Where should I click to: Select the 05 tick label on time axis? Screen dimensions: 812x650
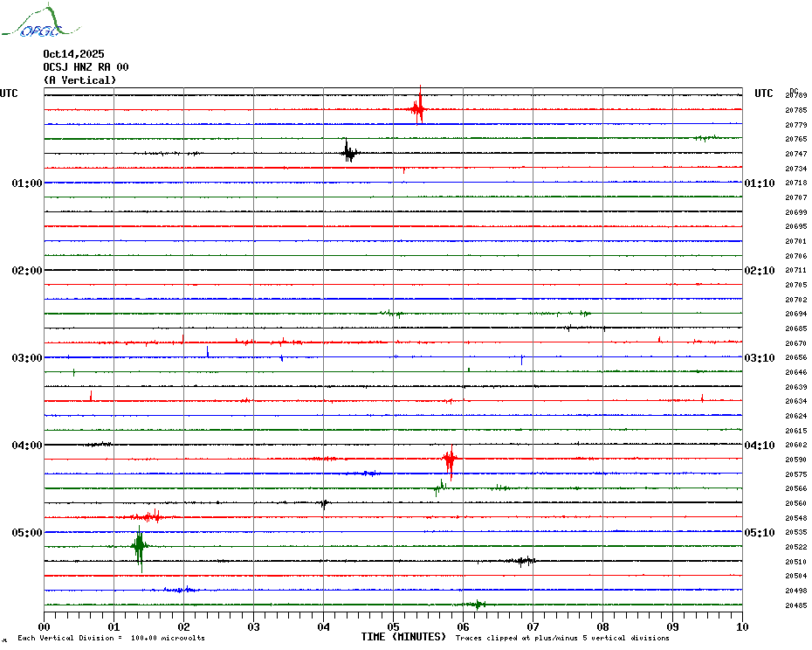(x=393, y=626)
